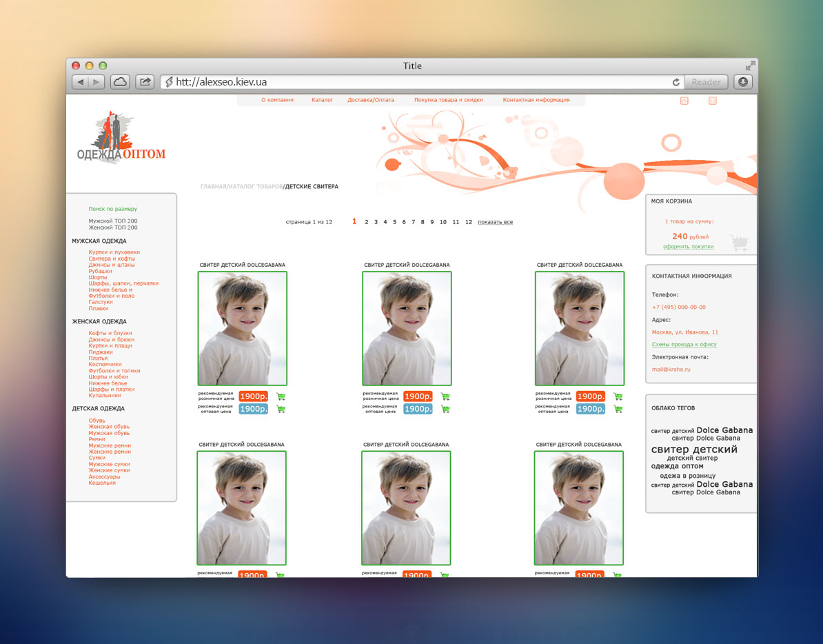Click the Одежда Оптом site logo
The height and width of the screenshot is (644, 823).
pos(121,137)
